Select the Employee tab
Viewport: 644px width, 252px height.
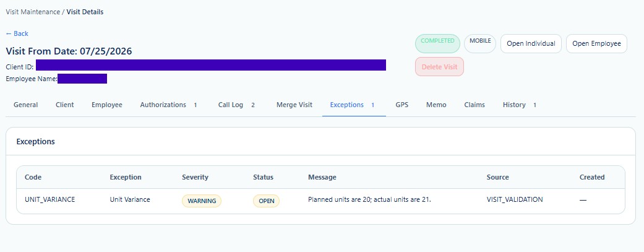click(x=107, y=105)
